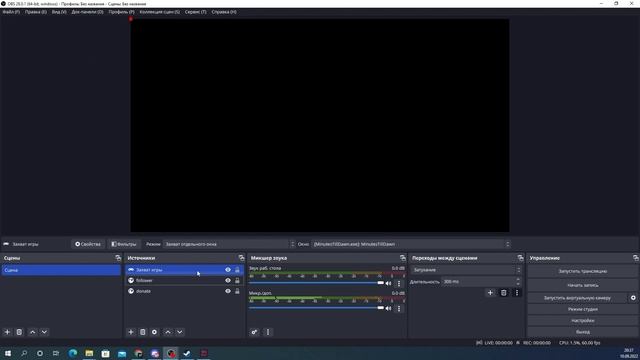
Task: Undock the Управление panel icon
Action: click(636, 258)
